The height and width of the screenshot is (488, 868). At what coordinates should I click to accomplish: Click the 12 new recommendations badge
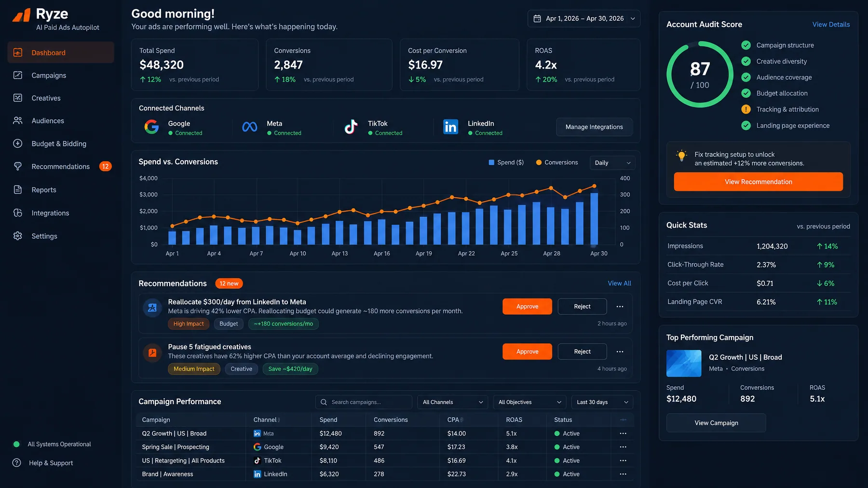(229, 284)
